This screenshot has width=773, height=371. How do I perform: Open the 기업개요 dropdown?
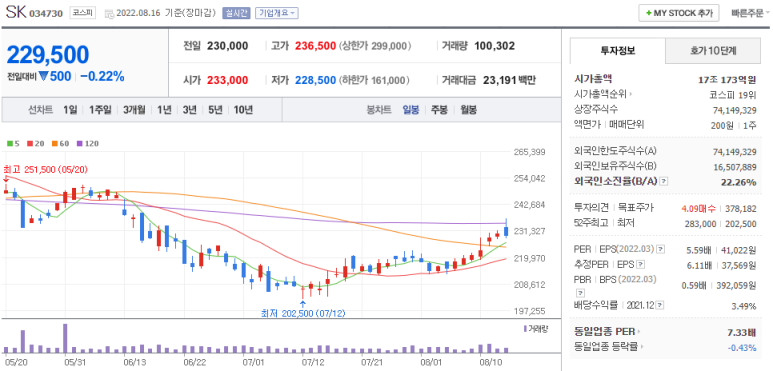pos(277,13)
